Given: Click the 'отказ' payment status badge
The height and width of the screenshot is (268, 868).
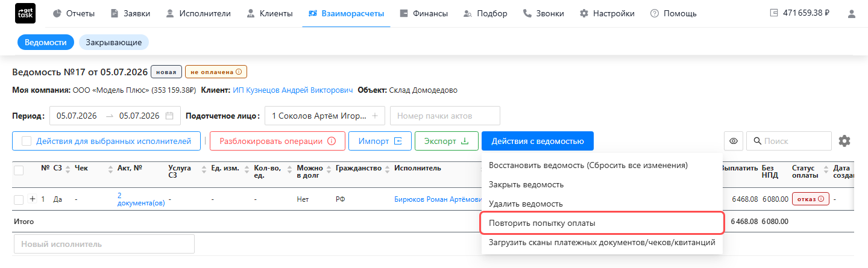Looking at the screenshot, I should pos(810,199).
